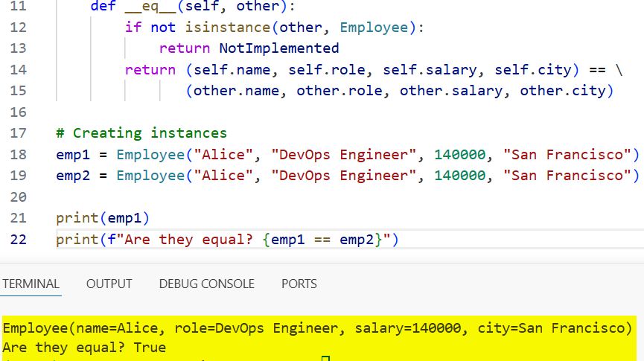Click the 140000 value on line 18

point(460,155)
